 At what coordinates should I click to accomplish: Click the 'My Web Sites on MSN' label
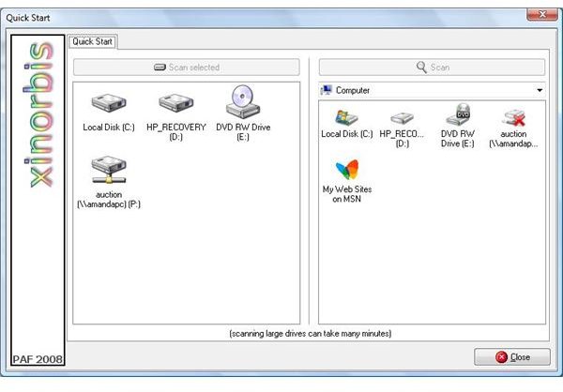(x=347, y=194)
